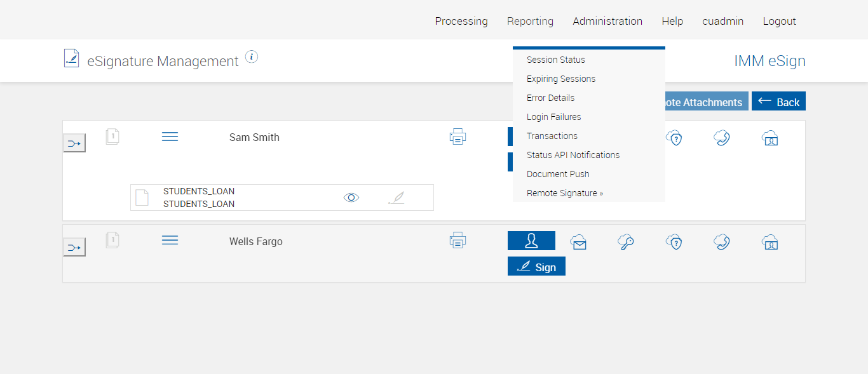Choose Login Failures in the Reporting menu
868x374 pixels.
point(553,117)
